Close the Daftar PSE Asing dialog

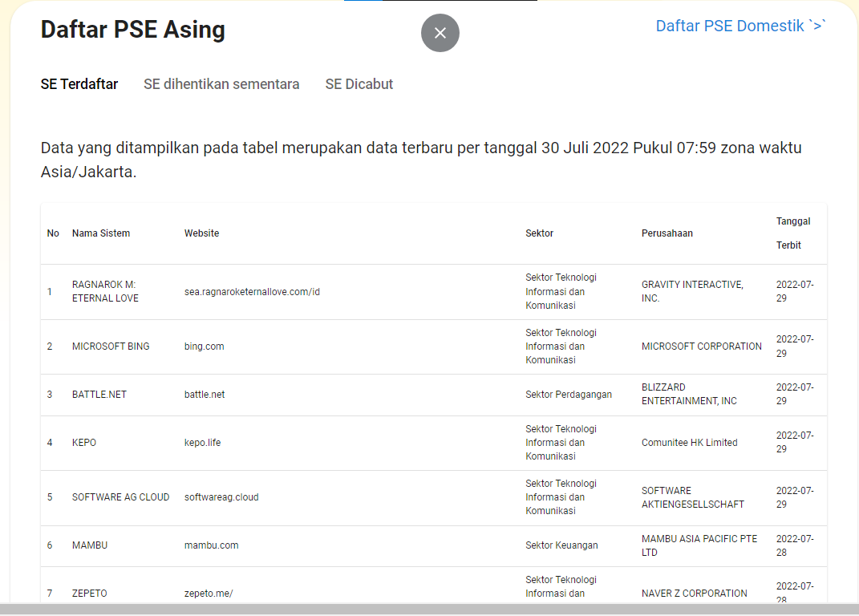pyautogui.click(x=440, y=33)
